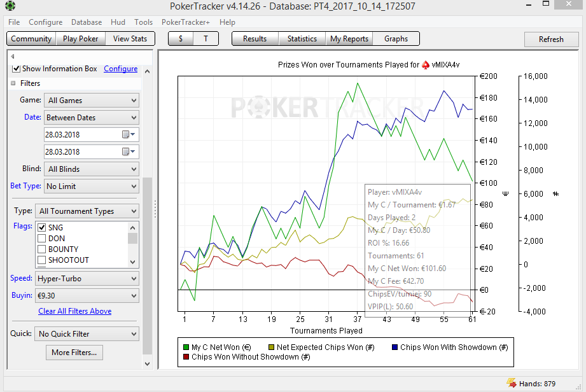The width and height of the screenshot is (586, 392).
Task: Click blue Chips Won With Showdown legend swatch
Action: [394, 347]
